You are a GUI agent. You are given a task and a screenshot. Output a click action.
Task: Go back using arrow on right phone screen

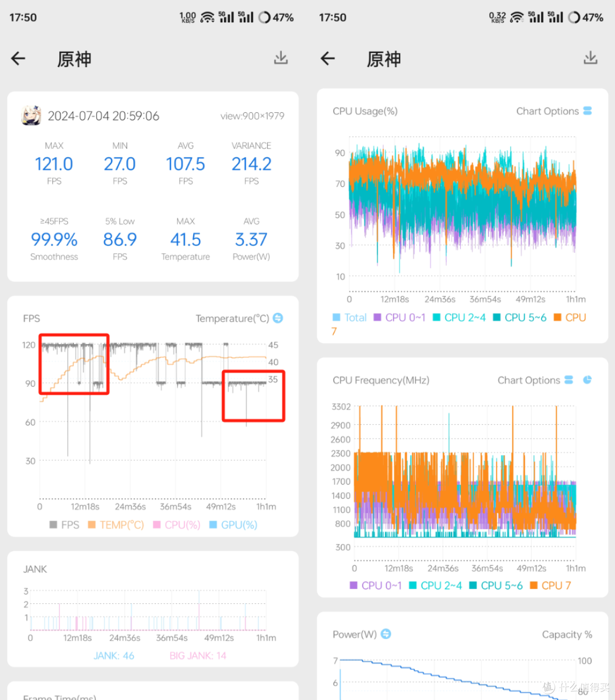click(328, 58)
